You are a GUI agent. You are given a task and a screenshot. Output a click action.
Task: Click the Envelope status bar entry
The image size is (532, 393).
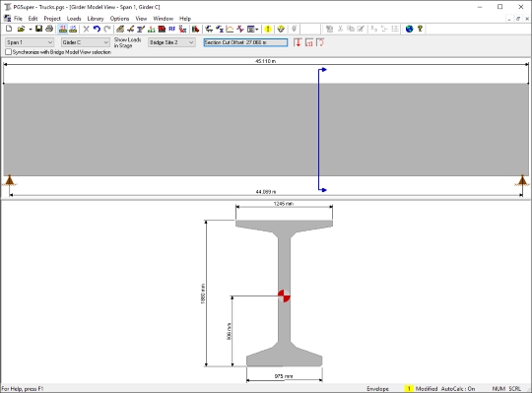point(378,389)
